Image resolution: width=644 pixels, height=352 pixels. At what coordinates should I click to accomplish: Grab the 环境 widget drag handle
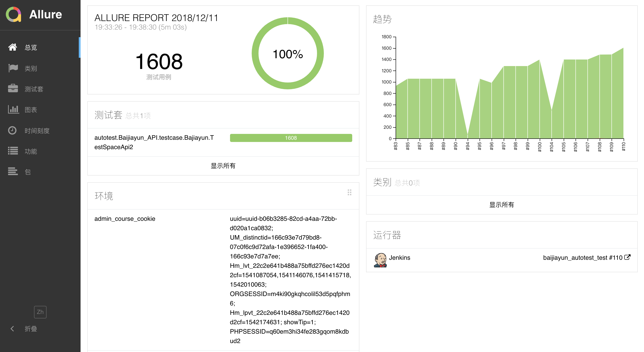(x=349, y=192)
